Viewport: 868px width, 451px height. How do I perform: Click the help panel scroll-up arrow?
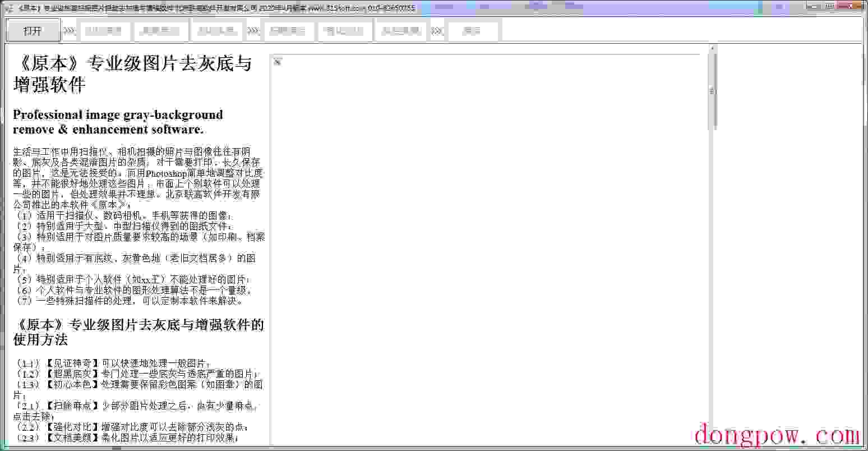point(713,48)
